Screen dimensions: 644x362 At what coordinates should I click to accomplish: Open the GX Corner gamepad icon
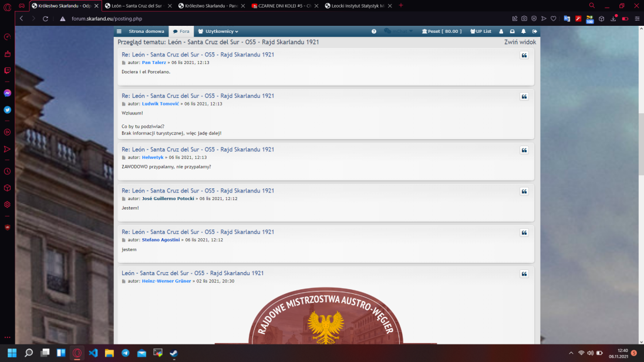22,6
